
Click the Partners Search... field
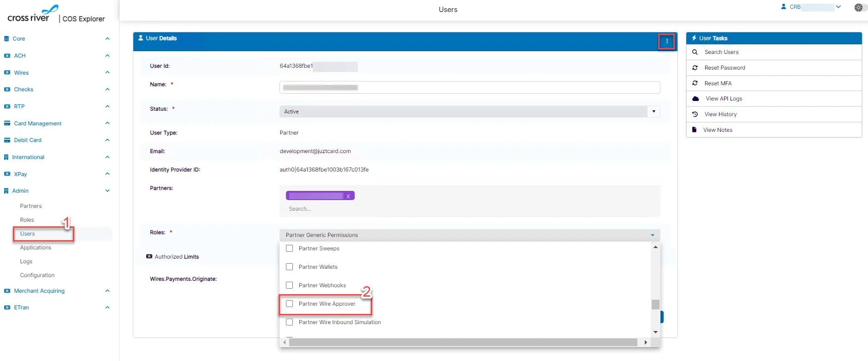470,209
